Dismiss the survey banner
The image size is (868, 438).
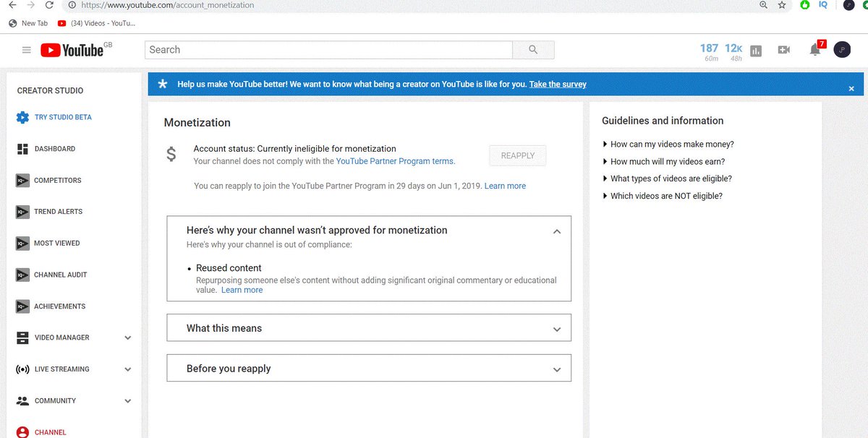851,88
